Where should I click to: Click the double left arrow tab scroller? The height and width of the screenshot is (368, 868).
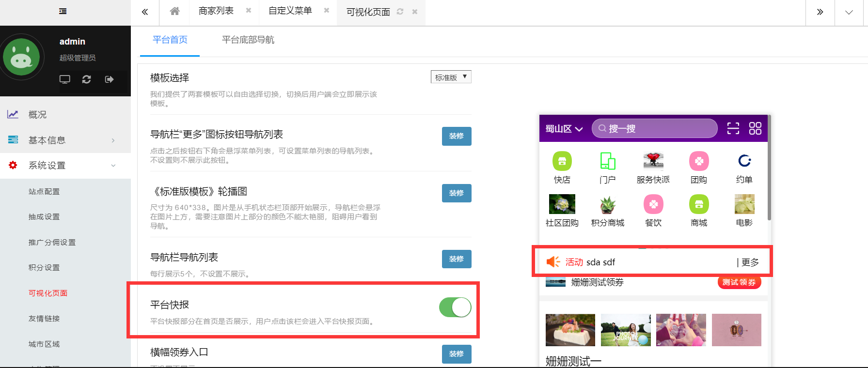[x=144, y=12]
